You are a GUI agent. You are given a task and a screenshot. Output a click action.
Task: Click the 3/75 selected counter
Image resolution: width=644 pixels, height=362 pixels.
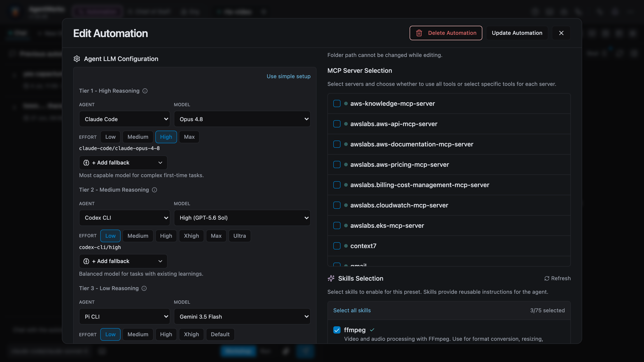pos(547,310)
